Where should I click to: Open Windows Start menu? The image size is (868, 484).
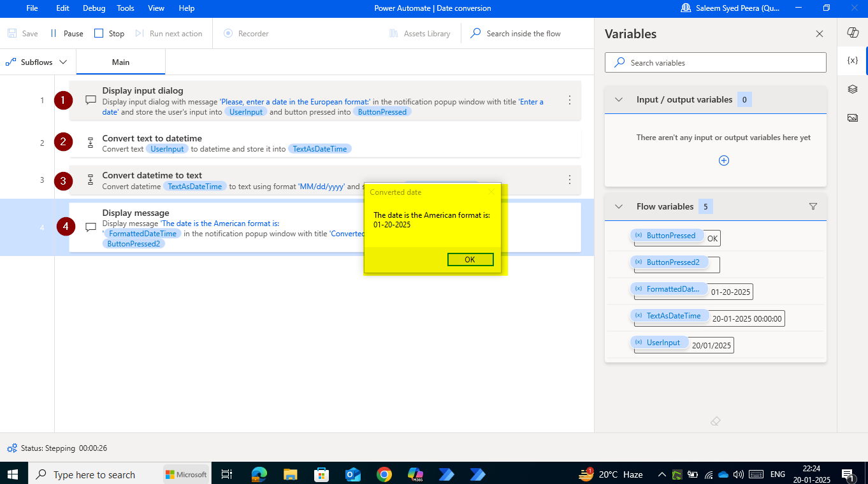[x=13, y=474]
